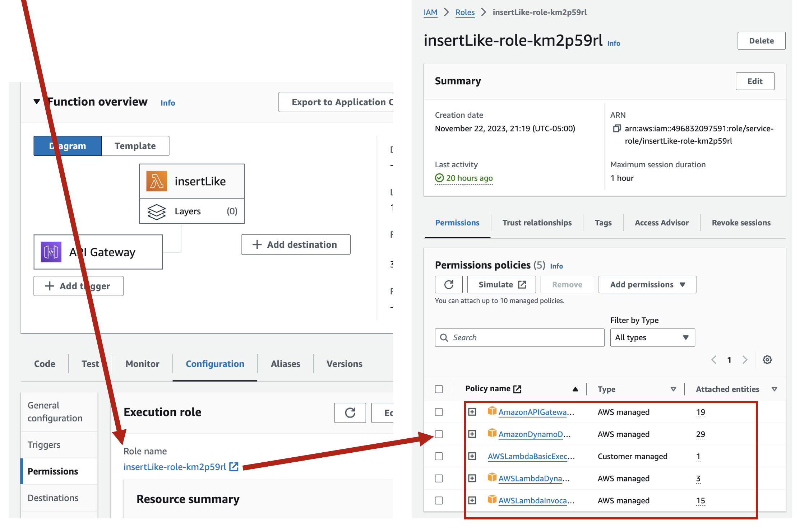The width and height of the screenshot is (809, 532).
Task: Collapse the Function overview section
Action: coord(37,102)
